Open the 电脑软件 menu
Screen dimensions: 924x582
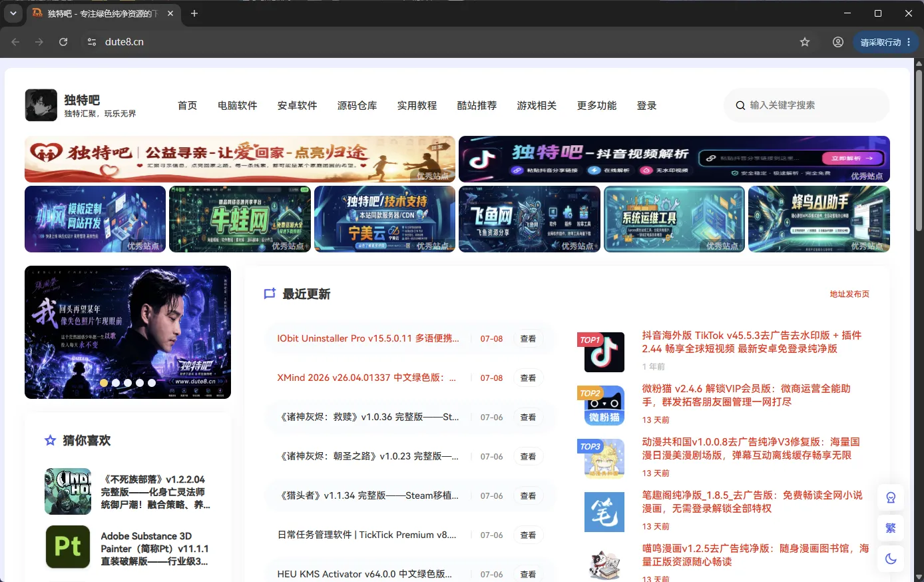click(x=238, y=105)
